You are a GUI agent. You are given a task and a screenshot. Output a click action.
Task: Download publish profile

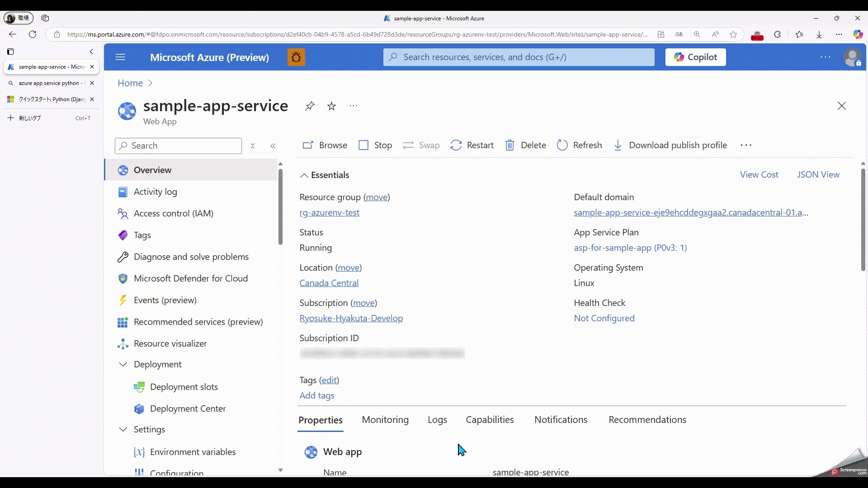point(670,145)
